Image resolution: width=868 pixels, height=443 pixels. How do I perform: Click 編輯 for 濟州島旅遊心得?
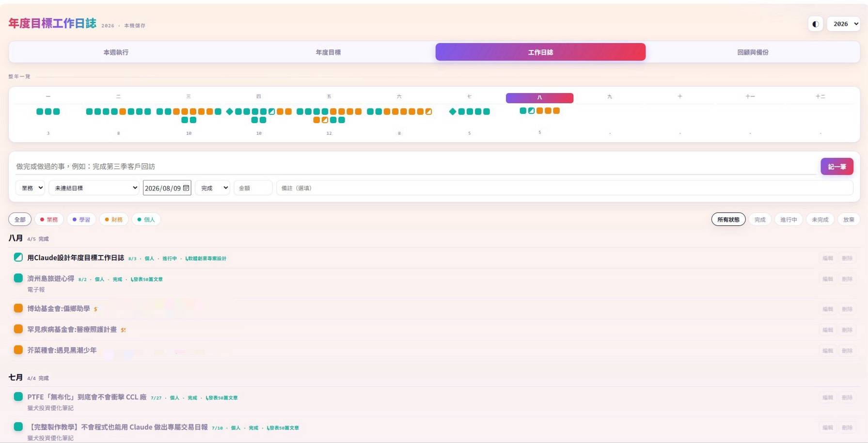coord(828,279)
